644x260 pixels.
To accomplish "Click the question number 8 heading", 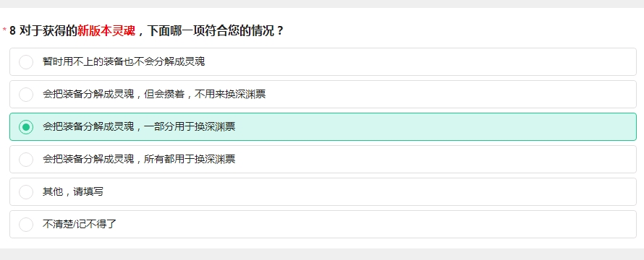I will (12, 31).
